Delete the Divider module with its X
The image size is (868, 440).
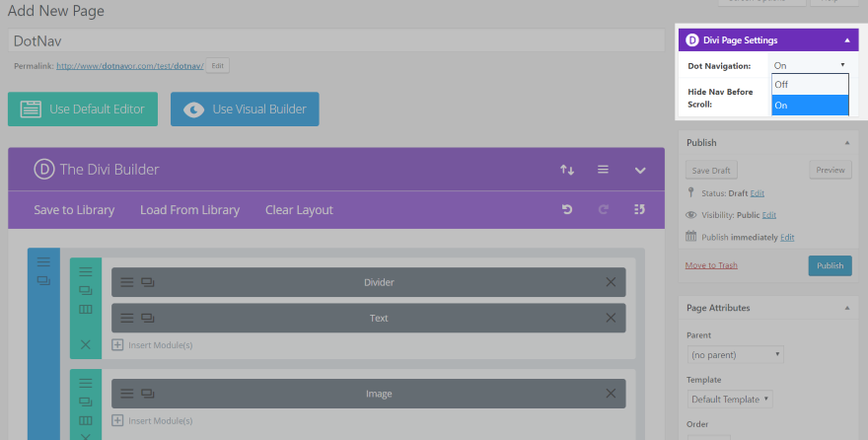pyautogui.click(x=611, y=282)
